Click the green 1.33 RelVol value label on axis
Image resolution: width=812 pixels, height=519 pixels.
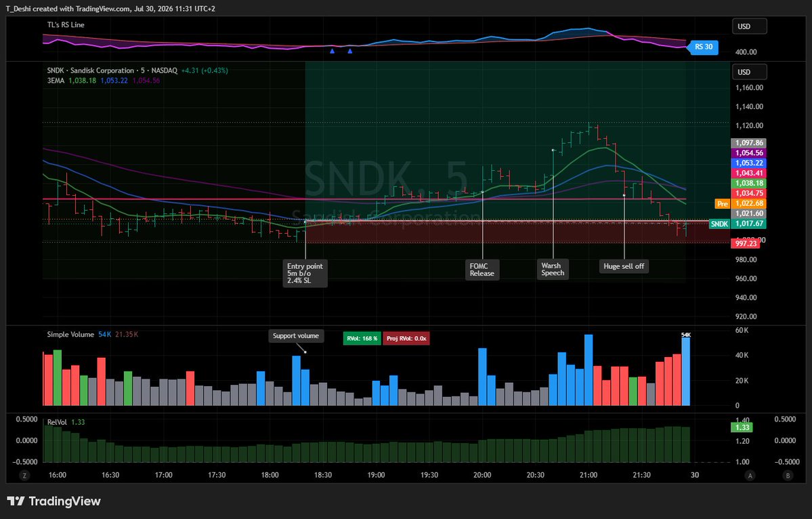point(742,428)
